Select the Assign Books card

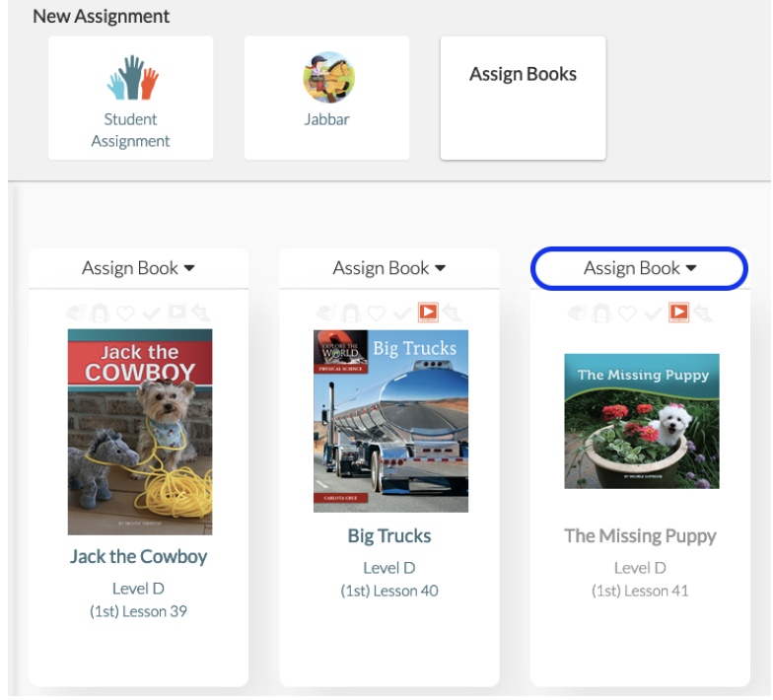(523, 98)
